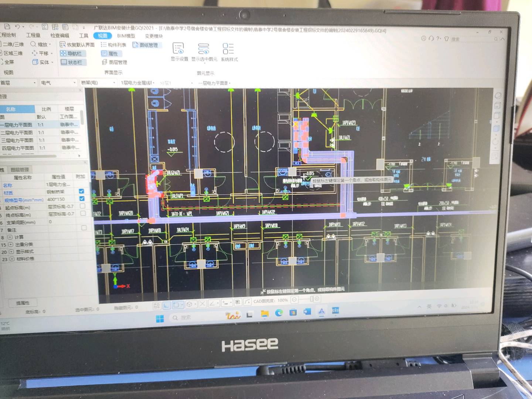
Task: Click the 楼层 column header
Action: tap(69, 109)
